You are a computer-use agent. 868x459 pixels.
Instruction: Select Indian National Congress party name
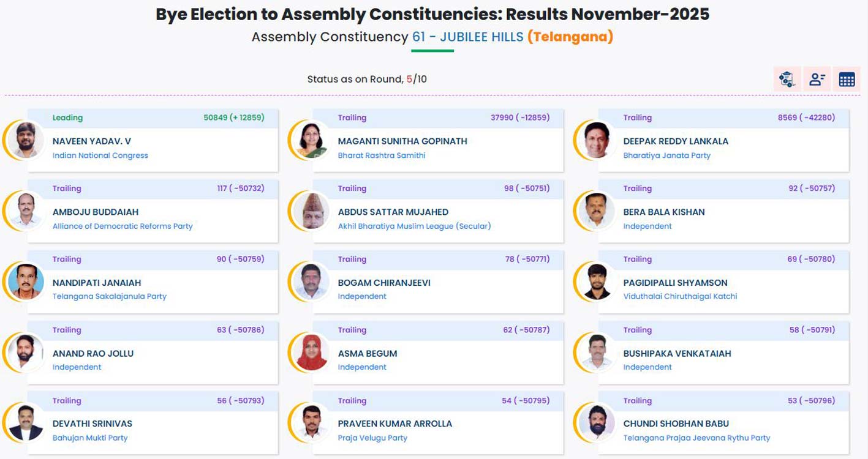(99, 155)
